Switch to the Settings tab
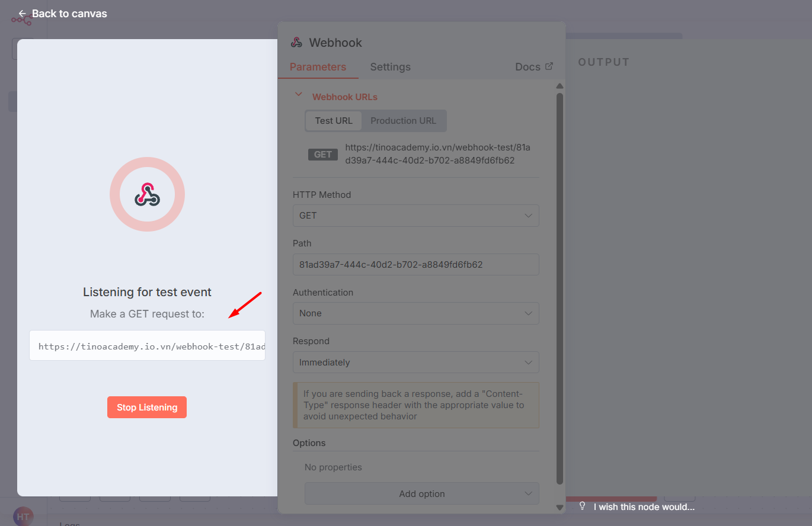Image resolution: width=812 pixels, height=526 pixels. 390,67
